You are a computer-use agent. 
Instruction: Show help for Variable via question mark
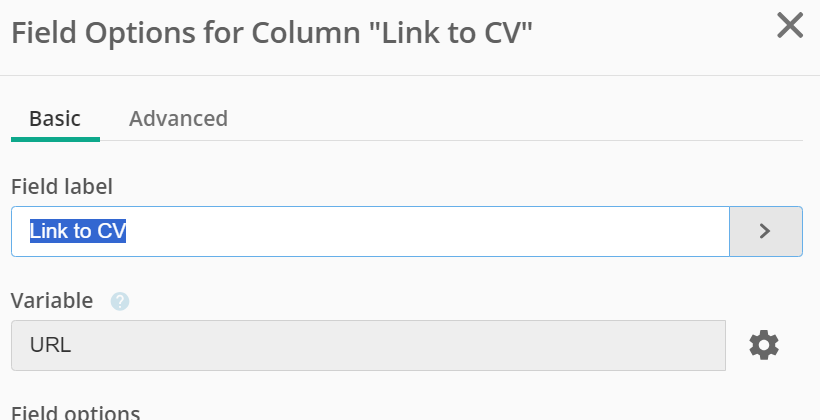[x=120, y=301]
